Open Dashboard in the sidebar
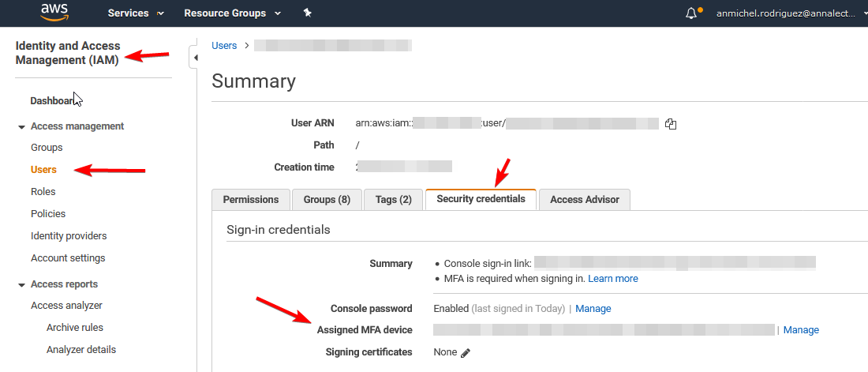 pos(52,101)
